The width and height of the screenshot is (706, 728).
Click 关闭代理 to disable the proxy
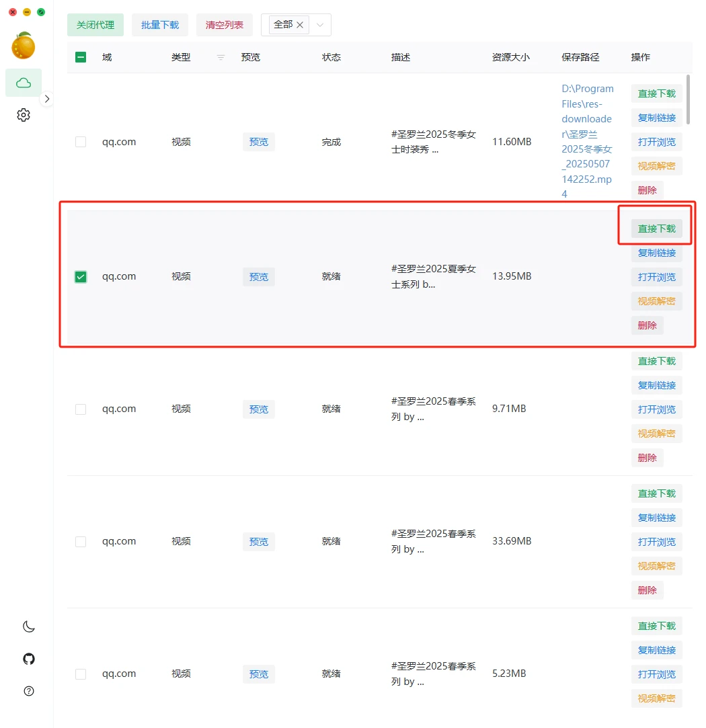click(95, 24)
